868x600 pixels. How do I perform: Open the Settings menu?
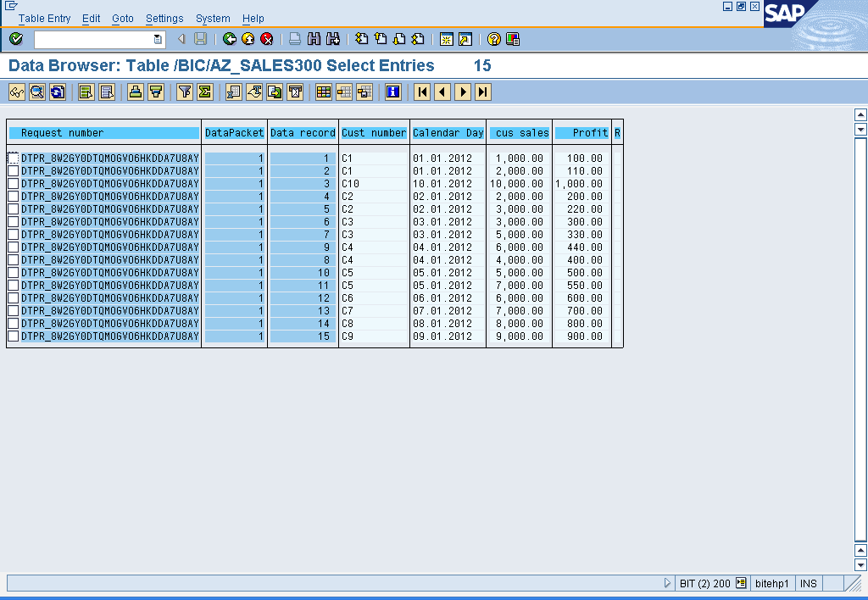coord(164,19)
